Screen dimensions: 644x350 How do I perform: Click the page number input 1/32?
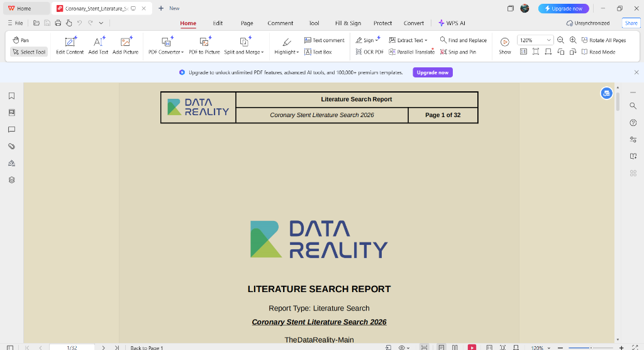[x=72, y=347]
